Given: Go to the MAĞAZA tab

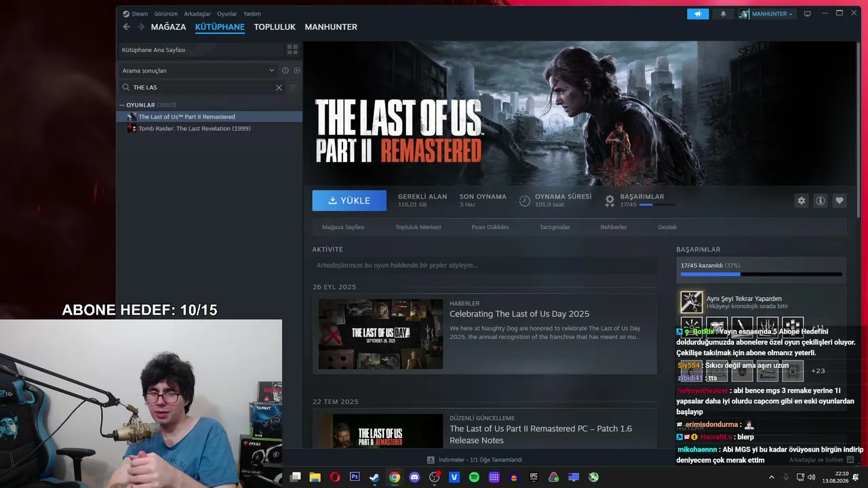Looking at the screenshot, I should click(x=168, y=27).
